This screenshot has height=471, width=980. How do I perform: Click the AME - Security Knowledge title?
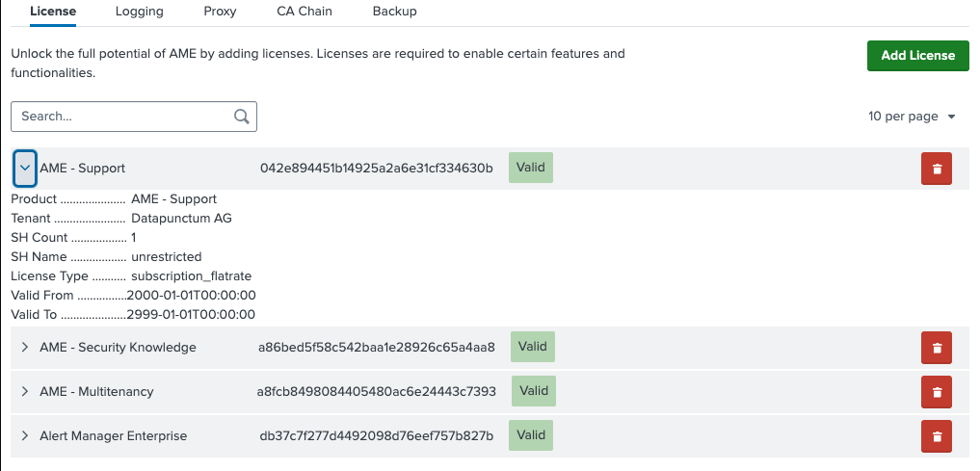(x=118, y=348)
